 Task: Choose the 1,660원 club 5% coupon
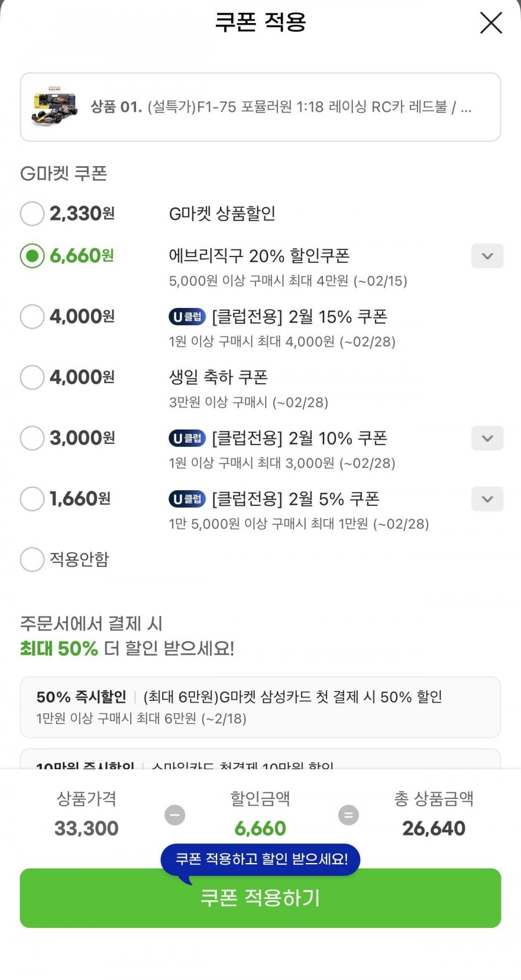point(32,499)
